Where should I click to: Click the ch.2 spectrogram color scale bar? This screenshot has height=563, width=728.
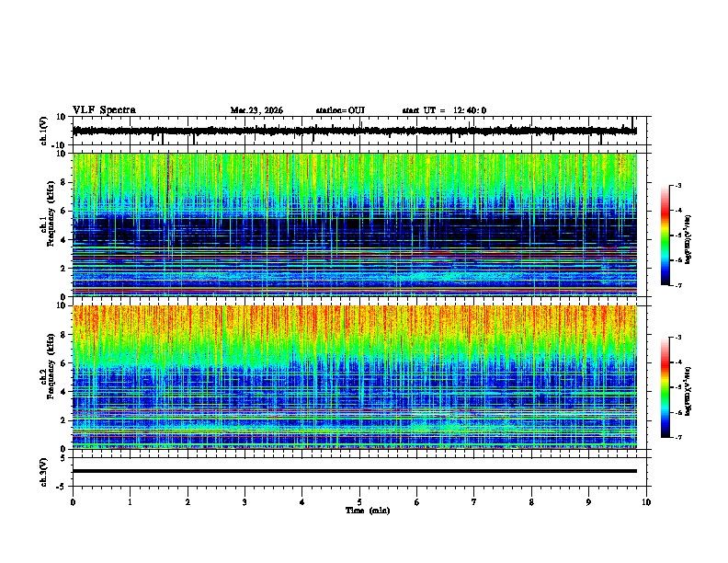665,387
